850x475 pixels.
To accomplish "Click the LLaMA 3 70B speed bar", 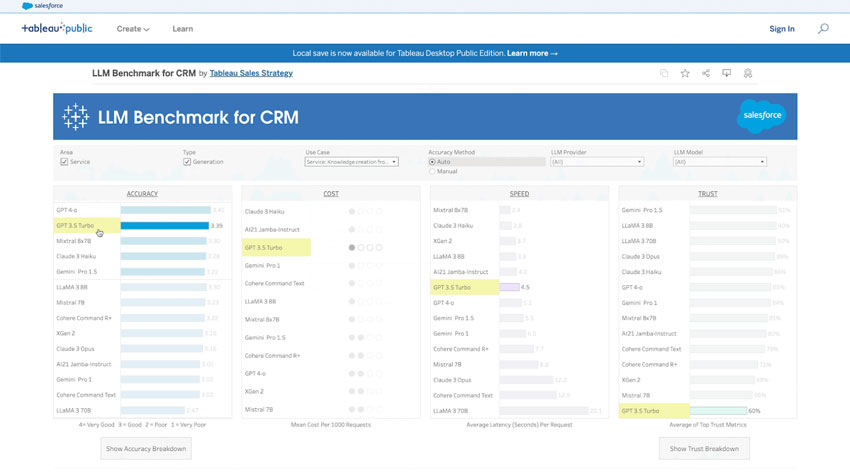I will 543,411.
